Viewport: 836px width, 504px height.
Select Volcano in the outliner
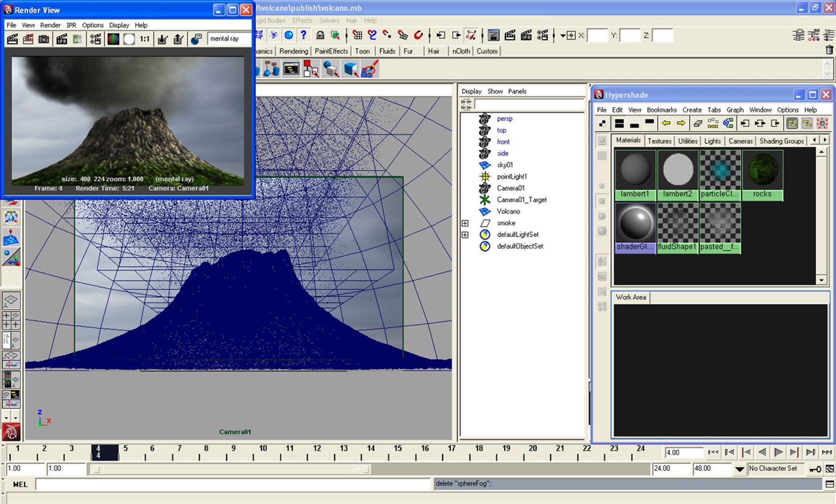pos(508,211)
